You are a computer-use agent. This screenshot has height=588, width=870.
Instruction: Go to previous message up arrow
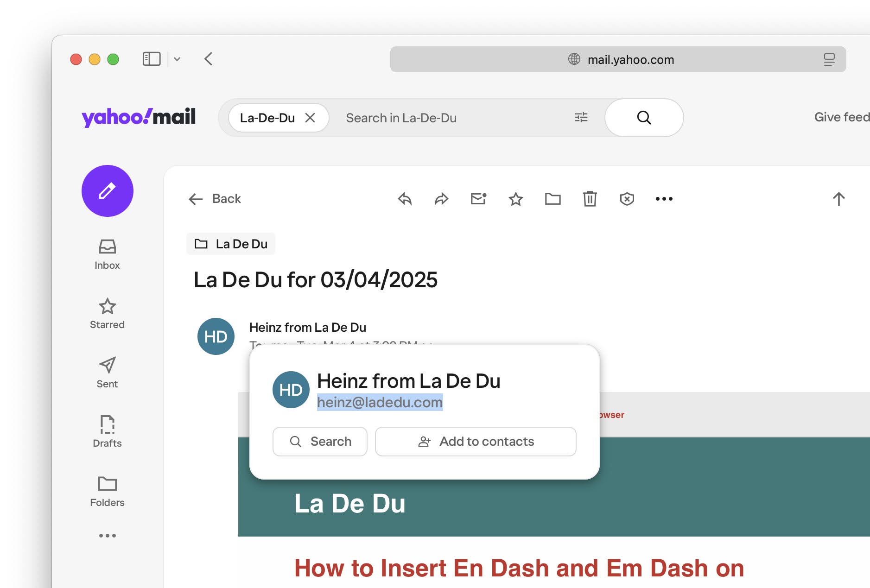point(838,199)
